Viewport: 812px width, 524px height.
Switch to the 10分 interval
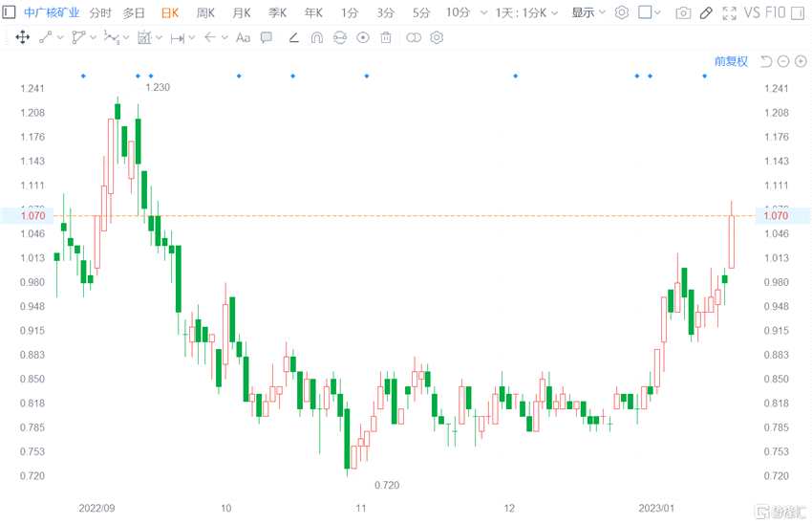coord(458,12)
